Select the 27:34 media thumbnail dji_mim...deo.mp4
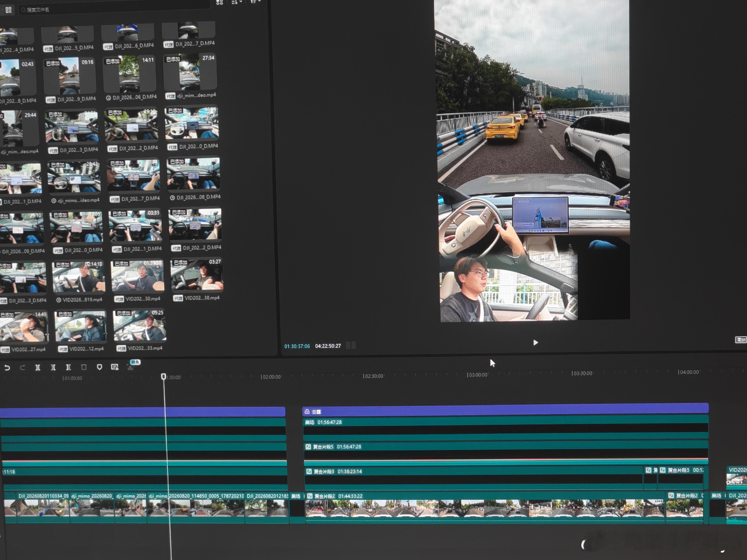Screen dimensions: 747x560 [x=190, y=72]
